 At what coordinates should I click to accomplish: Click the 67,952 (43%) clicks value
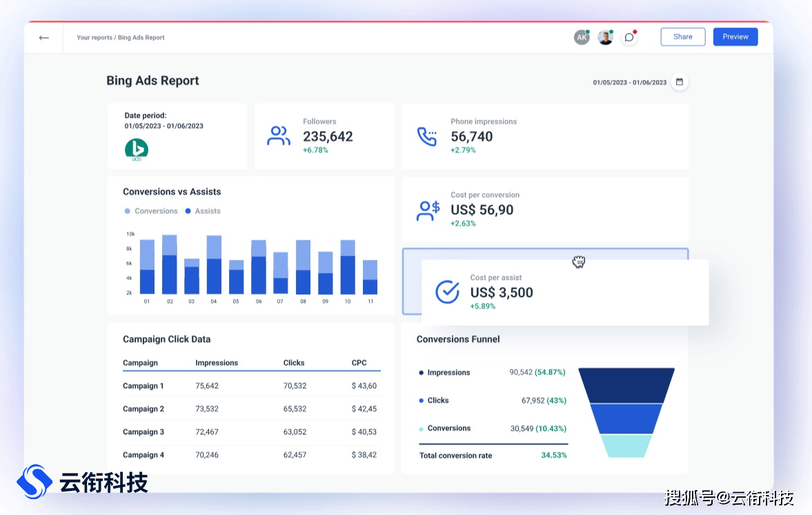pyautogui.click(x=544, y=401)
